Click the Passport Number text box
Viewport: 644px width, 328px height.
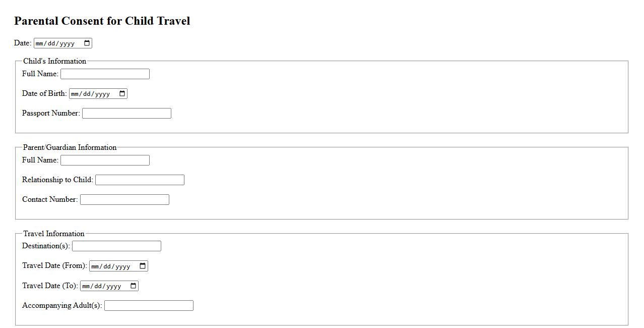point(126,114)
